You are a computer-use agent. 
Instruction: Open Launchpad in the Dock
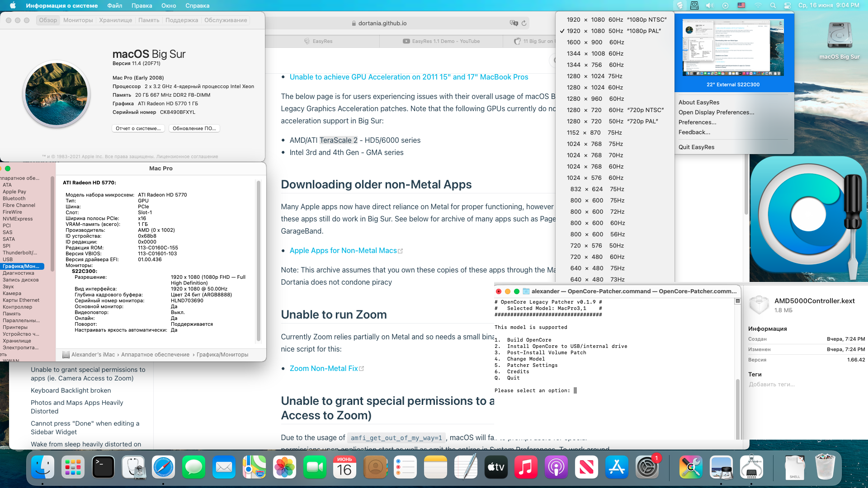tap(73, 468)
